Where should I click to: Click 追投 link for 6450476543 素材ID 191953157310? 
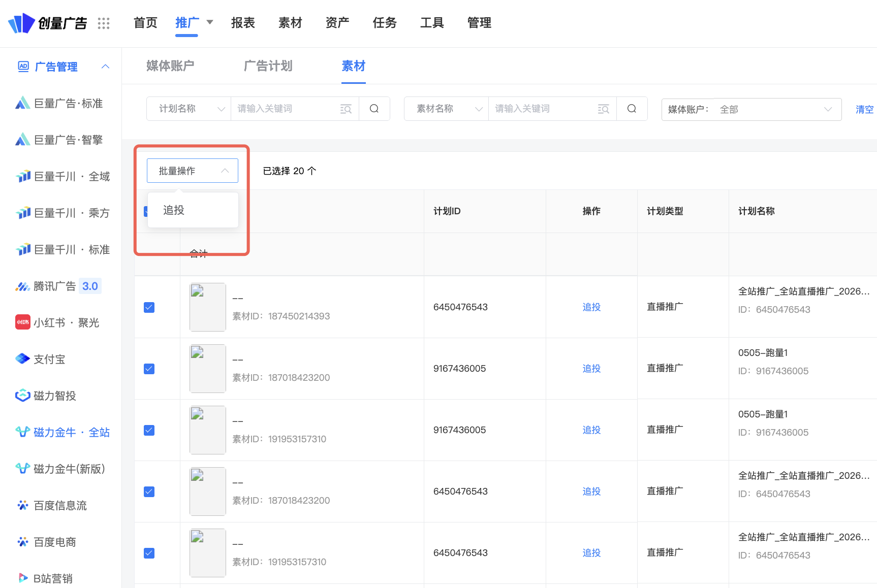click(x=591, y=553)
